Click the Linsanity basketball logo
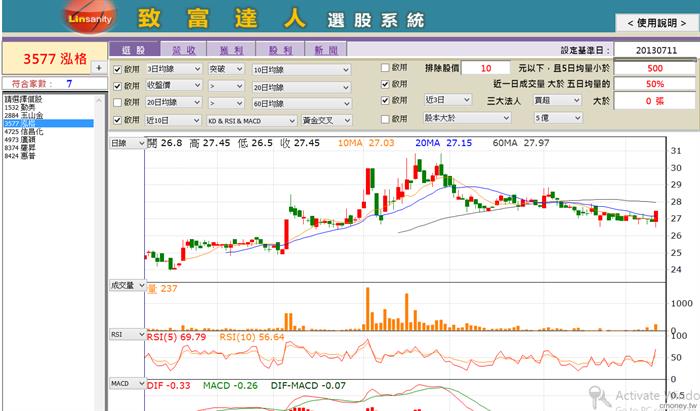Image resolution: width=700 pixels, height=411 pixels. point(89,17)
